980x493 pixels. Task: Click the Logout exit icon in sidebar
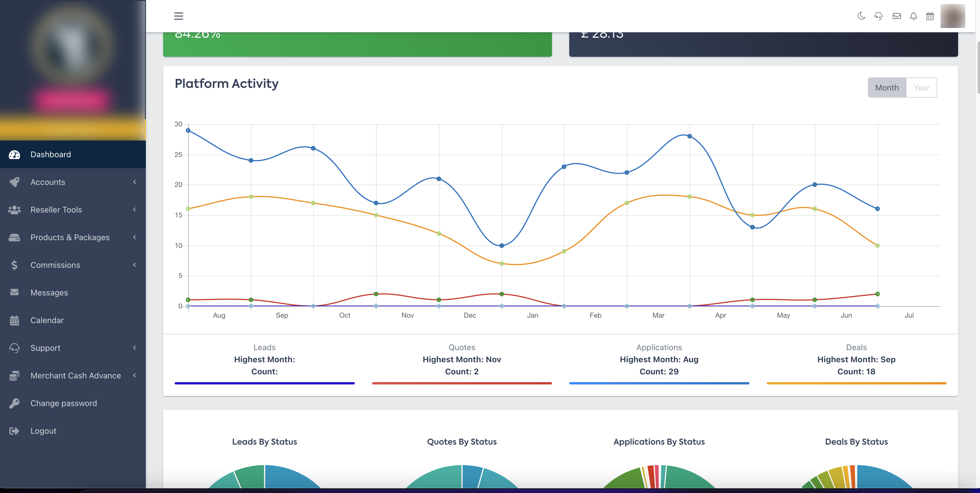point(14,431)
